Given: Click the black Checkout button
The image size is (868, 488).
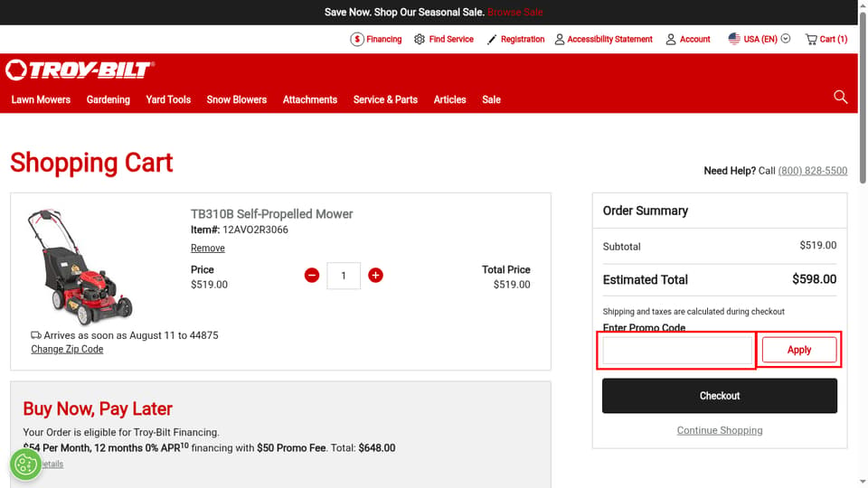Looking at the screenshot, I should point(719,396).
